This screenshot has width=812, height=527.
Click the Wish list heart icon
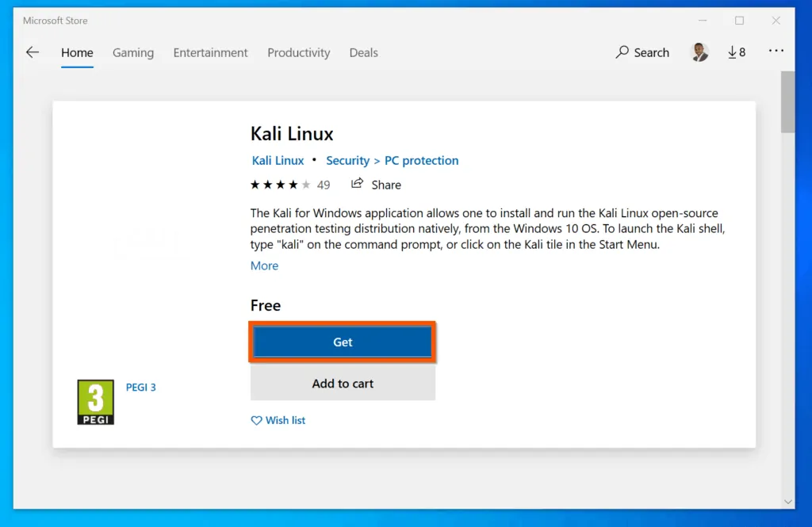click(x=256, y=421)
